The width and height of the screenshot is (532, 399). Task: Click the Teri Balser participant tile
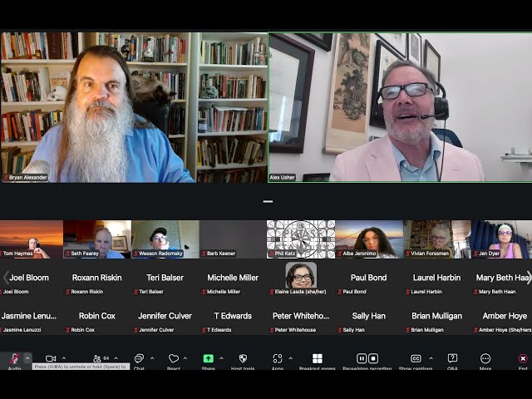pyautogui.click(x=165, y=278)
